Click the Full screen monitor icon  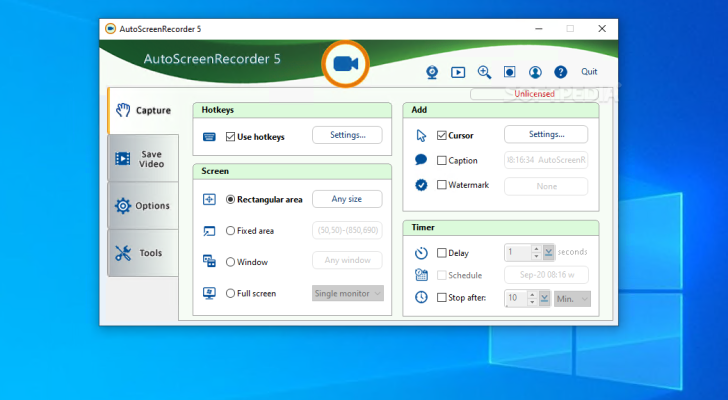209,293
